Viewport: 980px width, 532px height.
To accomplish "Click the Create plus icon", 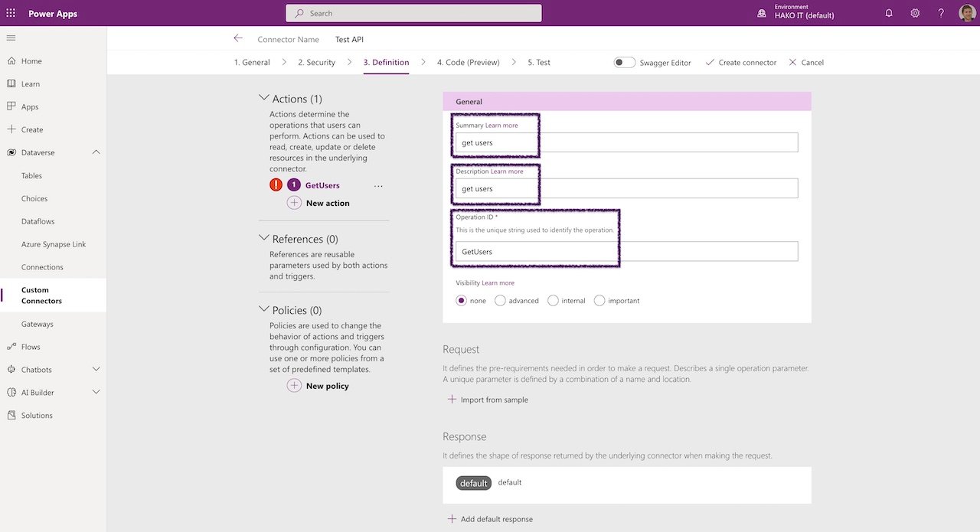I will [11, 129].
